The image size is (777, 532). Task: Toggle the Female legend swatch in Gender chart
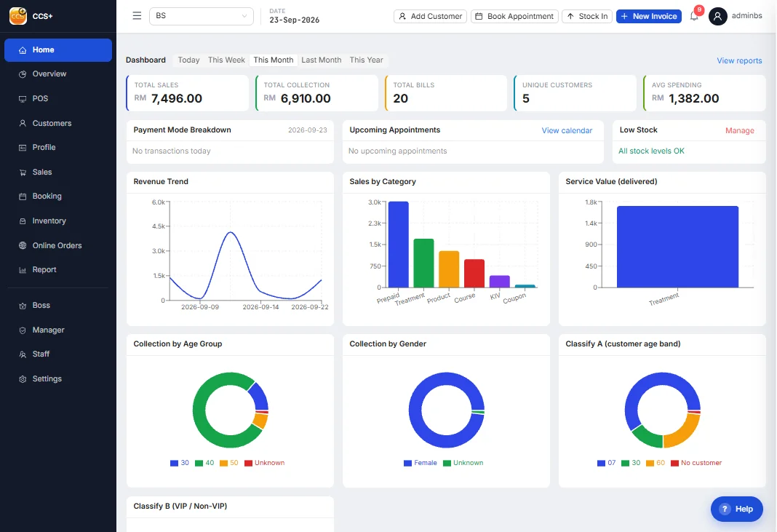coord(407,463)
